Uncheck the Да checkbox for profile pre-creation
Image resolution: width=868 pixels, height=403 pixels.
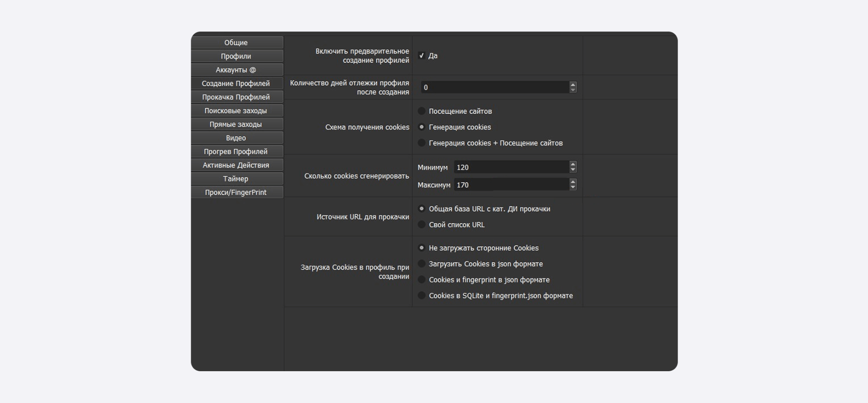tap(421, 56)
